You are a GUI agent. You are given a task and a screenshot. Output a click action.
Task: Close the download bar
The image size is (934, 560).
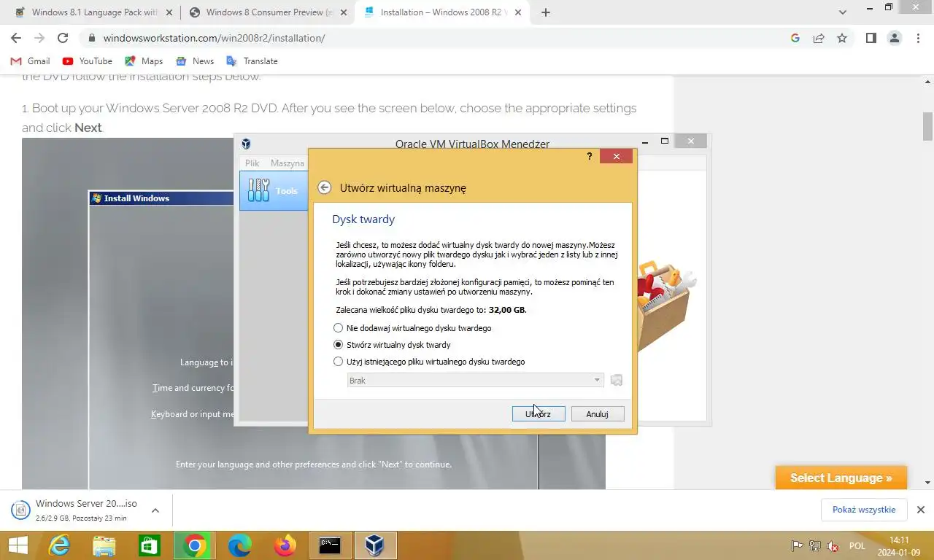point(920,510)
